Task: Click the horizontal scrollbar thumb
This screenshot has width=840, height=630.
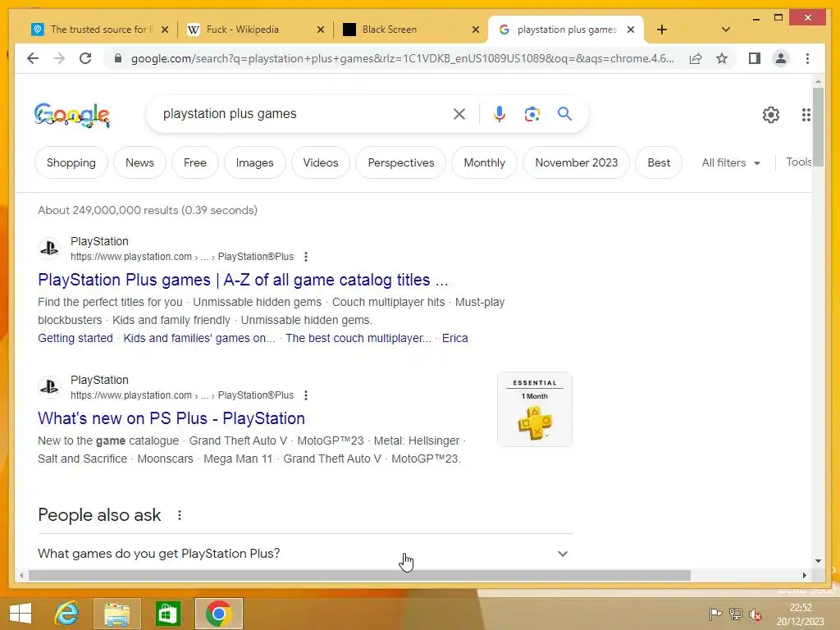Action: pyautogui.click(x=359, y=575)
